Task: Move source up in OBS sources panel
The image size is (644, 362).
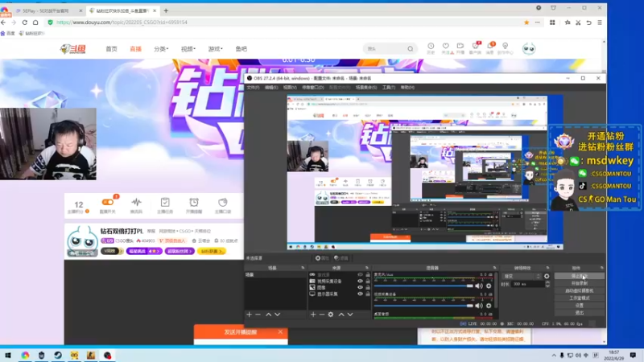Action: [341, 315]
